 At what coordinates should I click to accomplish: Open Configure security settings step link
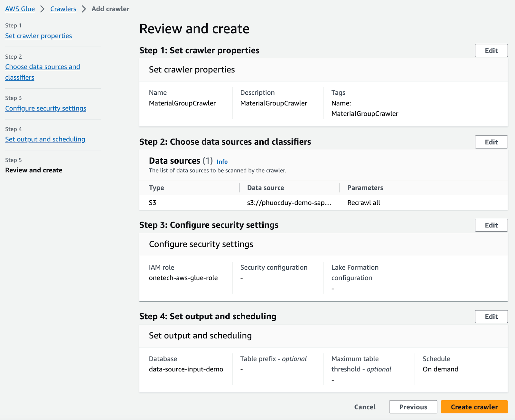point(46,108)
